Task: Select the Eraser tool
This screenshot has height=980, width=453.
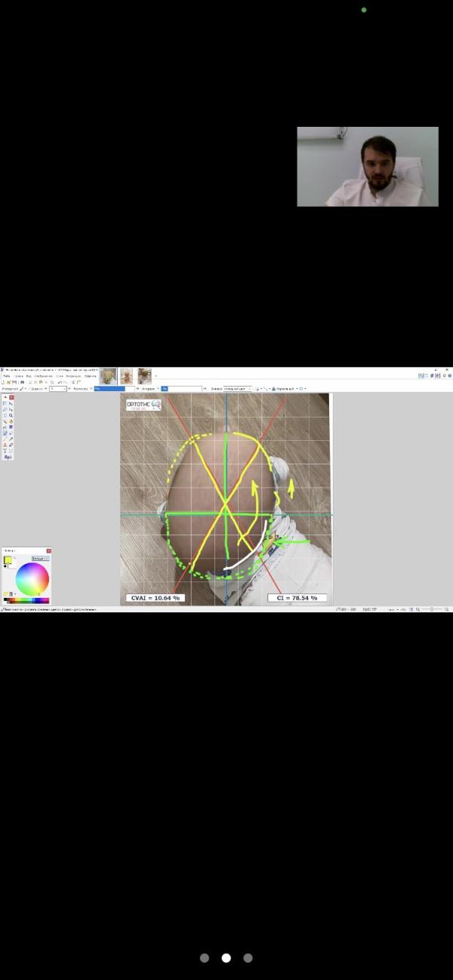Action: coord(11,433)
